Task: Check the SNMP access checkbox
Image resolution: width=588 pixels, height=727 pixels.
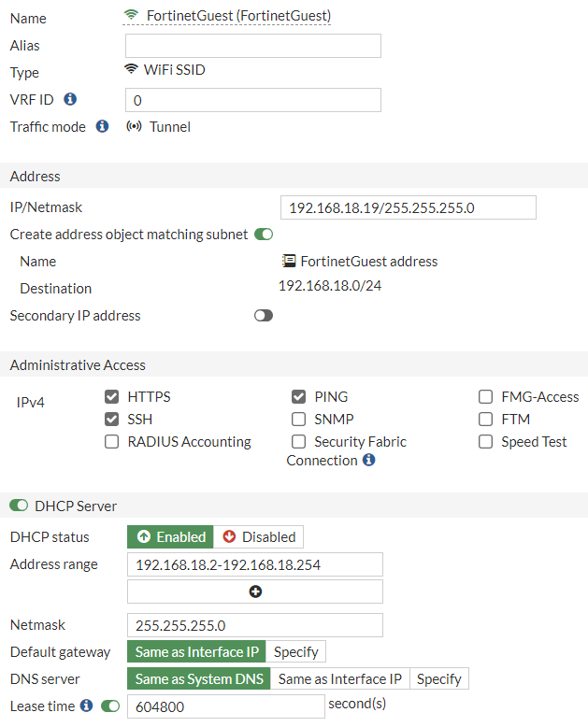Action: coord(299,420)
